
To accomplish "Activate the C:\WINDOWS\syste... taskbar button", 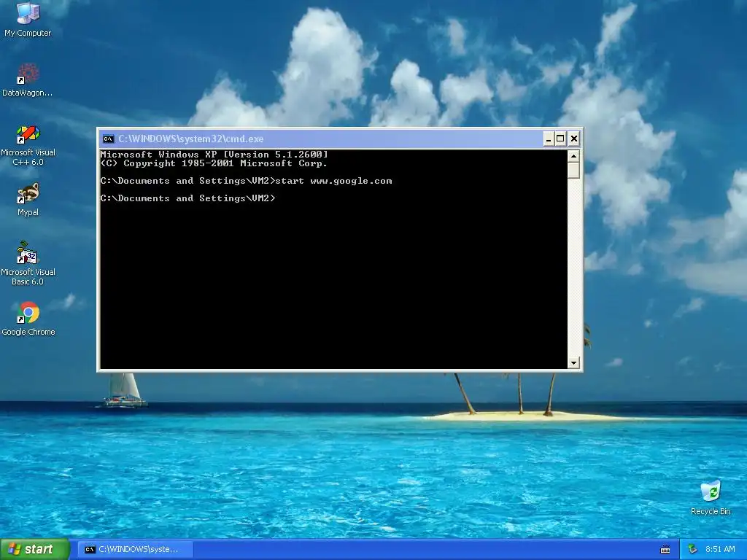I will 135,549.
